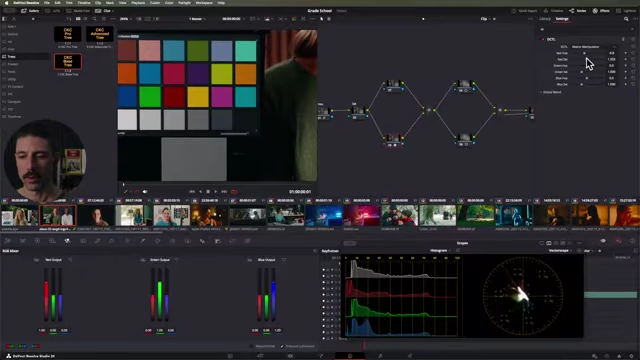Toggle the Timeline panel button at top right
The height and width of the screenshot is (360, 640).
553,11
